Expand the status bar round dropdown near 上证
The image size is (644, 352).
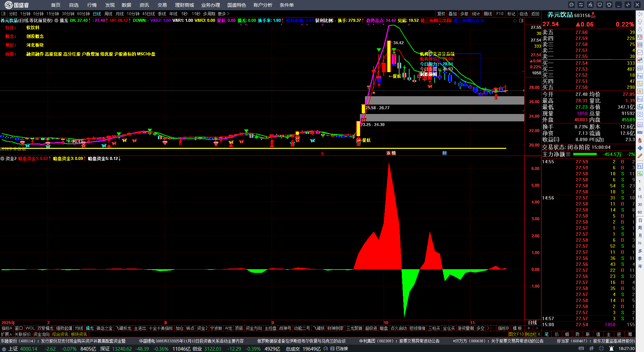coord(4,349)
